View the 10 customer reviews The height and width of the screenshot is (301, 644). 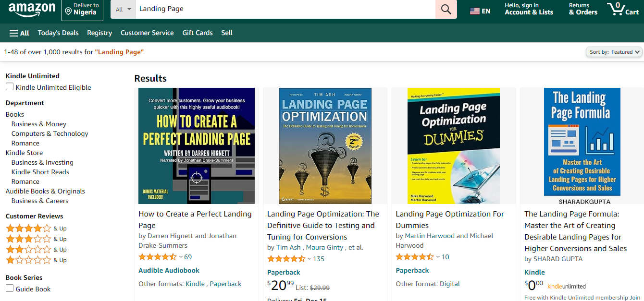click(x=446, y=257)
